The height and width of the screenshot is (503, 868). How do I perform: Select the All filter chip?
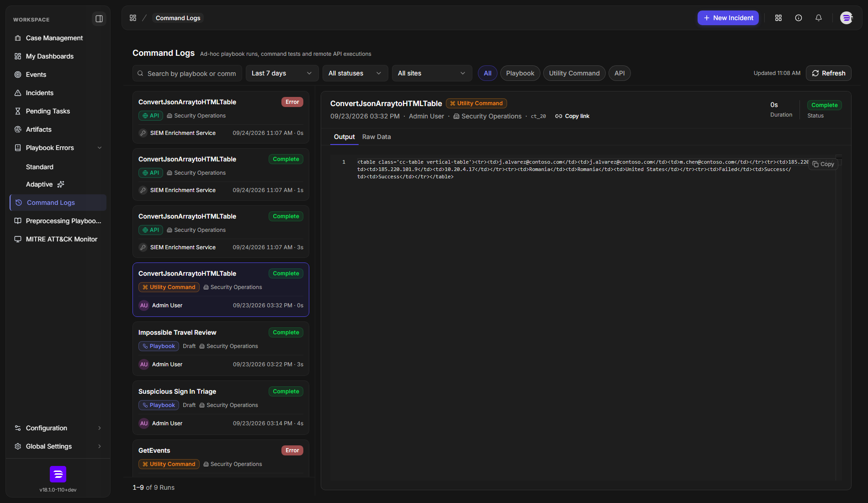(x=487, y=73)
